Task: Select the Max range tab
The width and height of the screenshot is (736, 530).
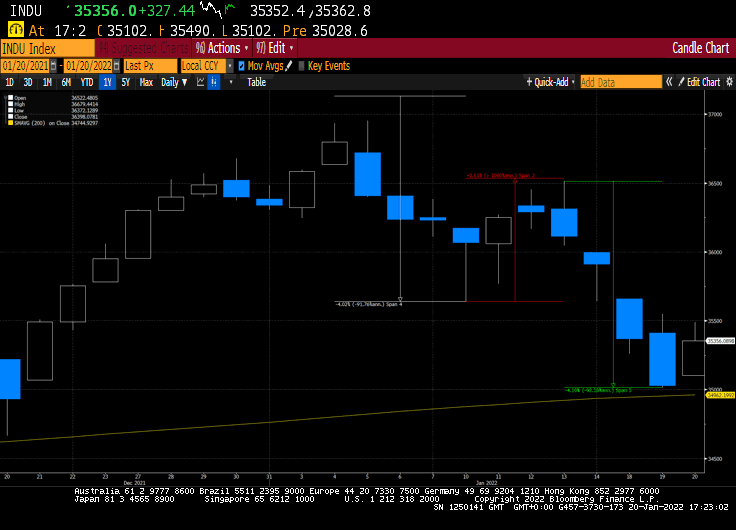Action: tap(146, 82)
